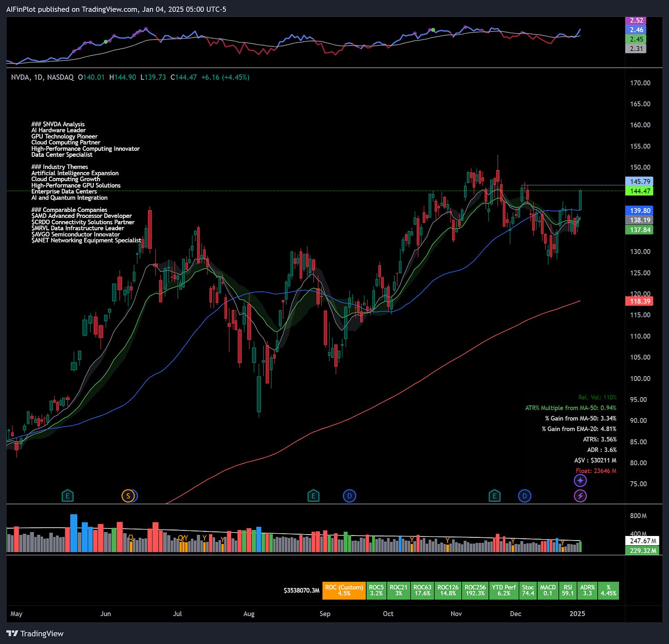This screenshot has width=669, height=644.
Task: Click the % 4.45% change cell
Action: 609,591
